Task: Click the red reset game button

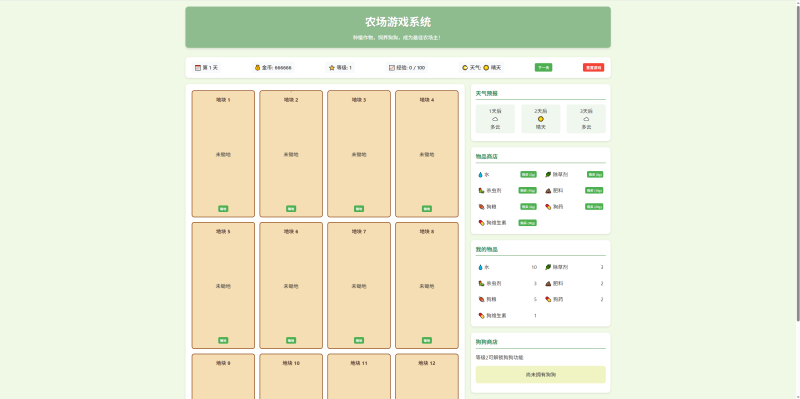Action: [x=593, y=67]
